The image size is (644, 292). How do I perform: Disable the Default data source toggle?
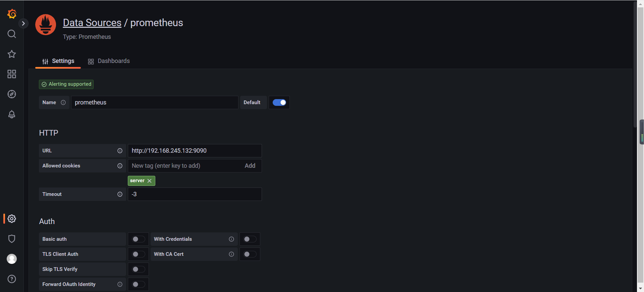point(279,102)
